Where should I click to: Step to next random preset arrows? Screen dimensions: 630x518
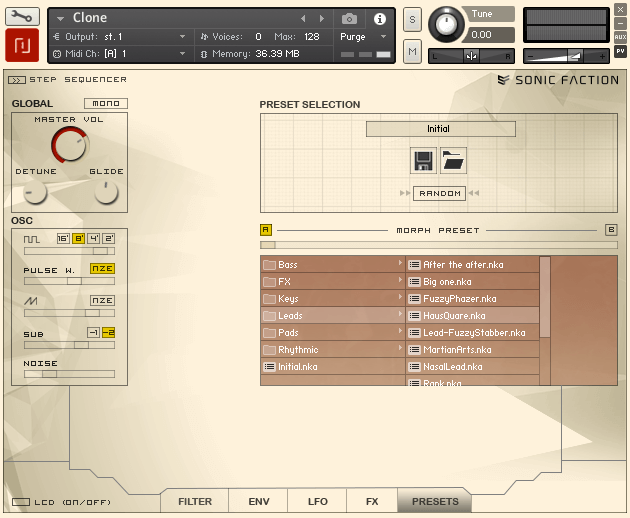[x=474, y=193]
